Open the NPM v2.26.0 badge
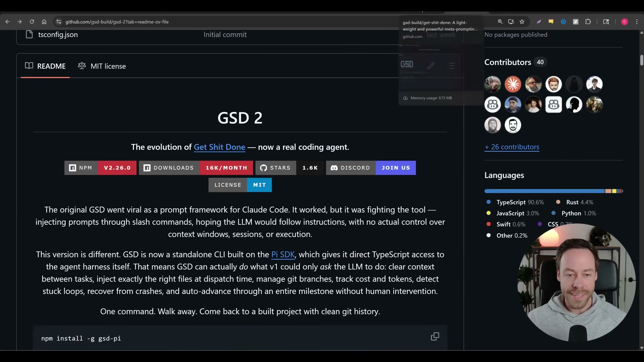 pos(100,168)
